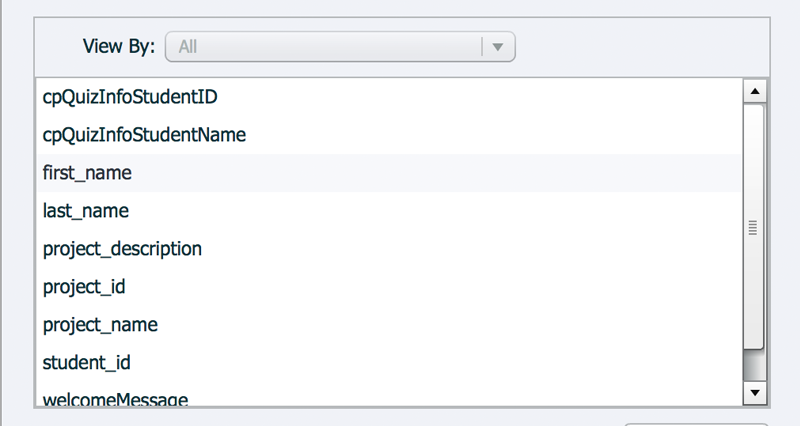800x426 pixels.
Task: Click the partially visible button below the list
Action: click(696, 424)
